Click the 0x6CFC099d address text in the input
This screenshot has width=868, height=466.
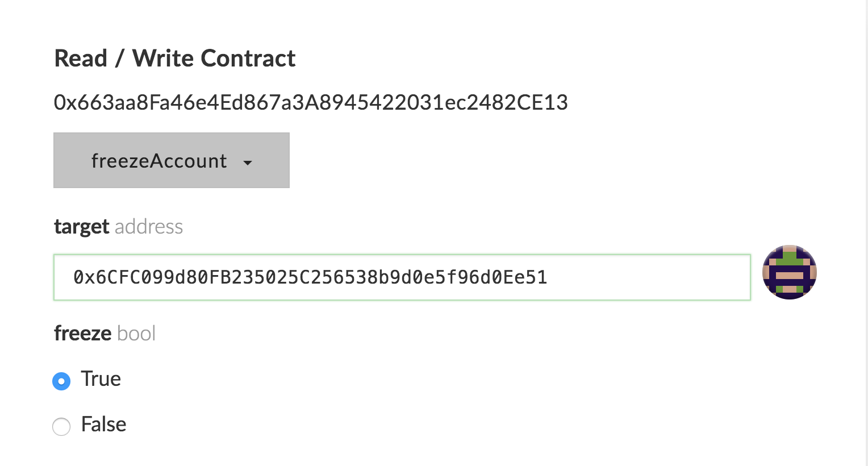coord(310,277)
